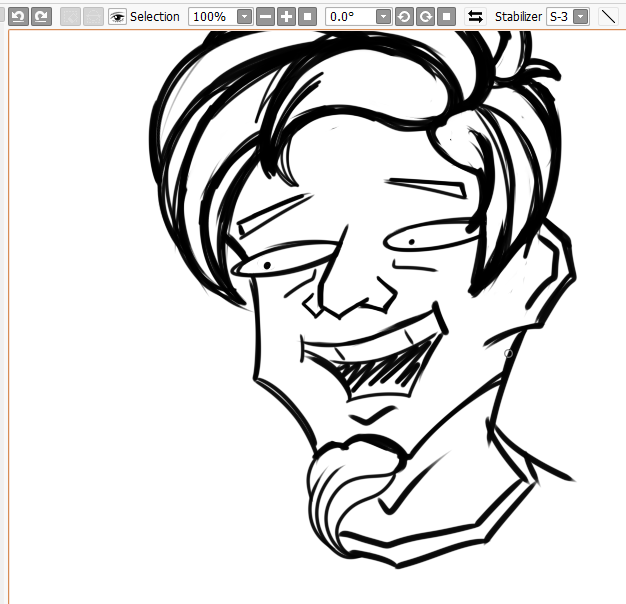Click the Stabilizer value field S-3
626x604 pixels.
(x=559, y=17)
